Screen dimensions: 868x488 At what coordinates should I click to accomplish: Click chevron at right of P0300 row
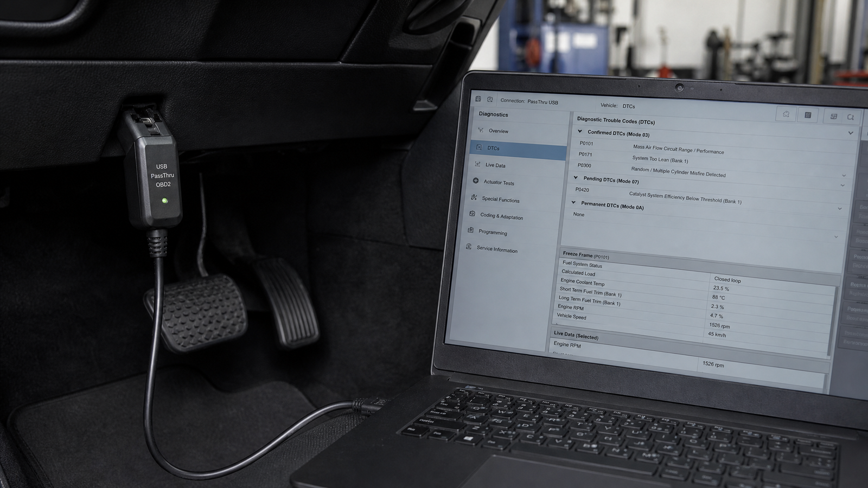(844, 175)
